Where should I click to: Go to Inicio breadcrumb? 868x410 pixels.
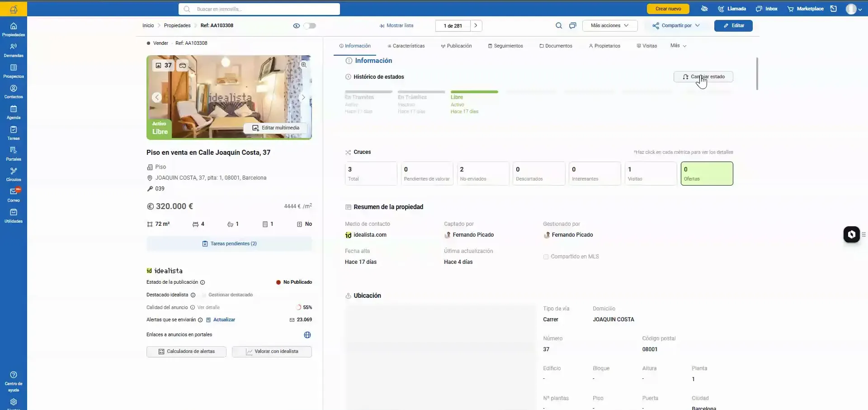tap(148, 26)
